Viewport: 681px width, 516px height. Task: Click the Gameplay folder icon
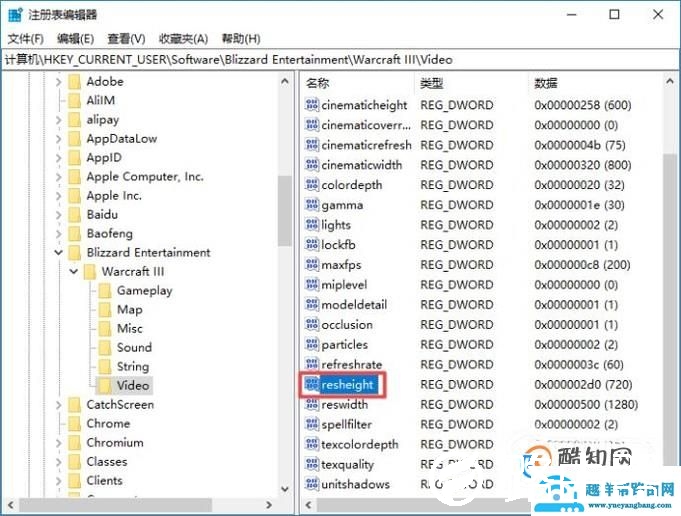pyautogui.click(x=105, y=291)
